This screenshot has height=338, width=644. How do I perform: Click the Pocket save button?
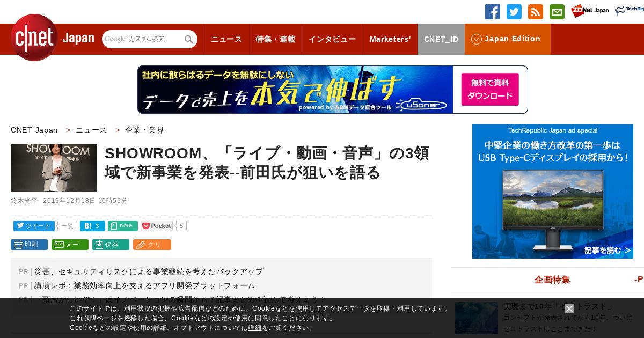click(157, 226)
